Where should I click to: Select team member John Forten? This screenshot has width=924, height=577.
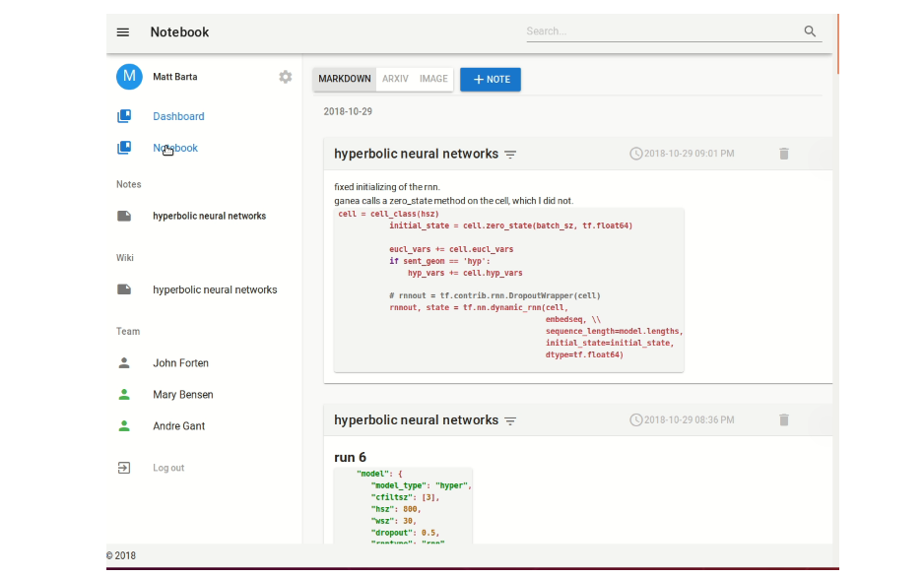tap(180, 363)
